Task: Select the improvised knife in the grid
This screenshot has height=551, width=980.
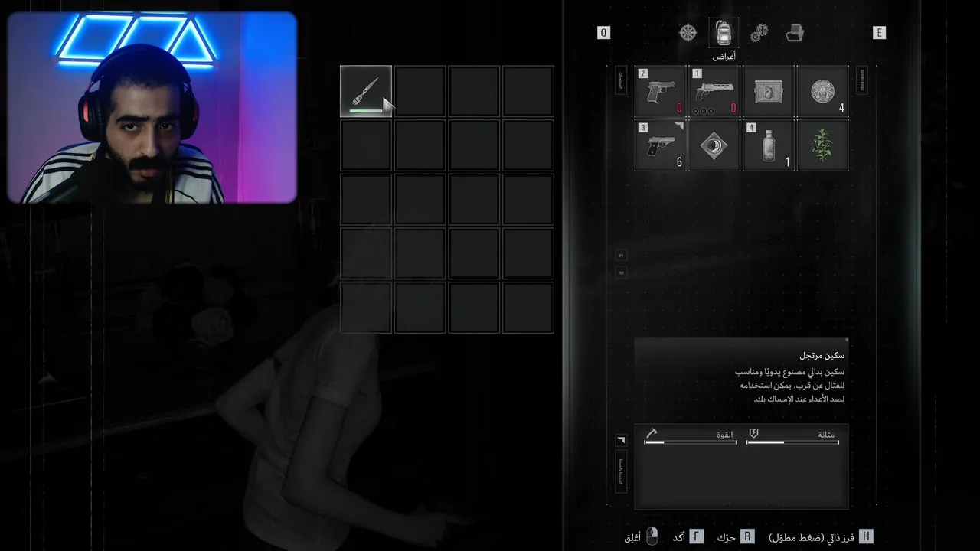Action: coord(366,91)
